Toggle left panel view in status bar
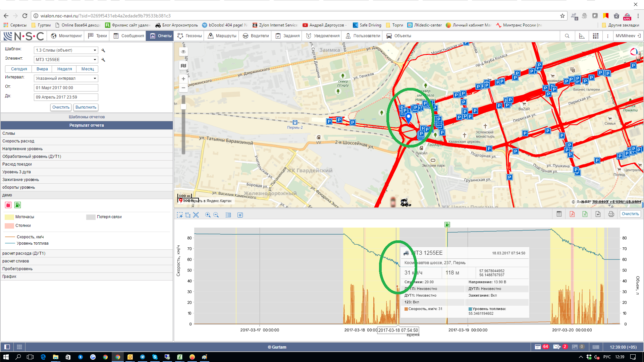 tap(7, 347)
